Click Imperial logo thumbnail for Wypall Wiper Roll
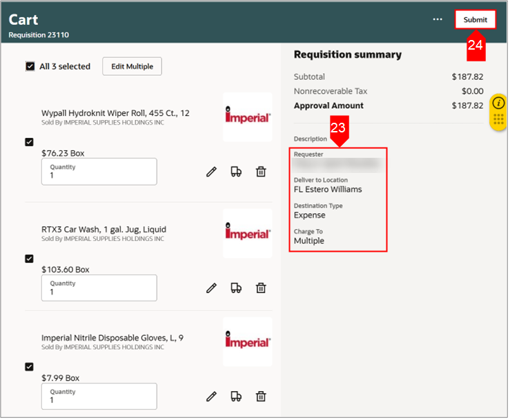 click(x=248, y=117)
